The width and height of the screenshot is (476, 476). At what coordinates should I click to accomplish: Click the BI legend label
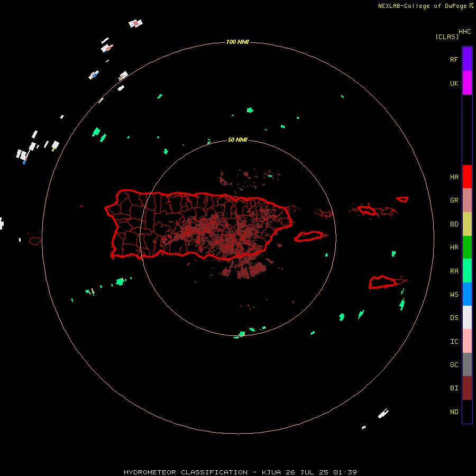tap(454, 388)
